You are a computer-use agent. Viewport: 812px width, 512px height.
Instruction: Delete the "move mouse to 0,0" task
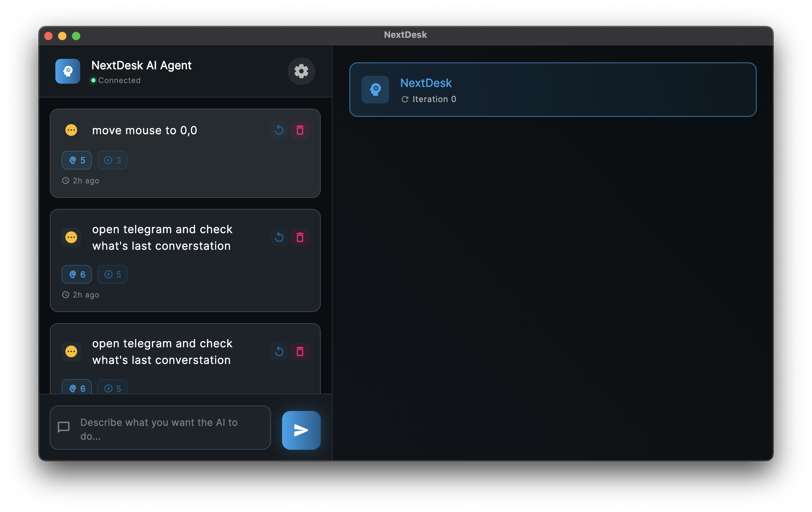pos(299,130)
